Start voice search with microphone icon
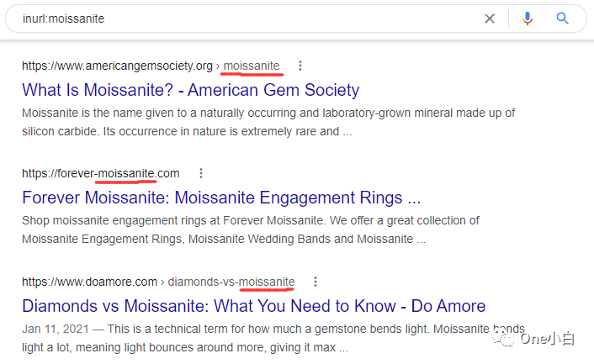This screenshot has width=594, height=364. pos(528,18)
